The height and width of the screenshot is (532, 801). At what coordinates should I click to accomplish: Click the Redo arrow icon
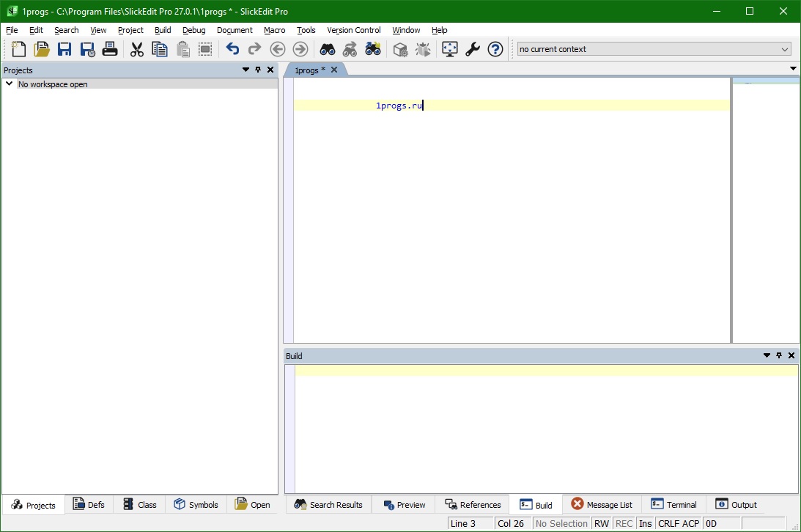pyautogui.click(x=254, y=49)
